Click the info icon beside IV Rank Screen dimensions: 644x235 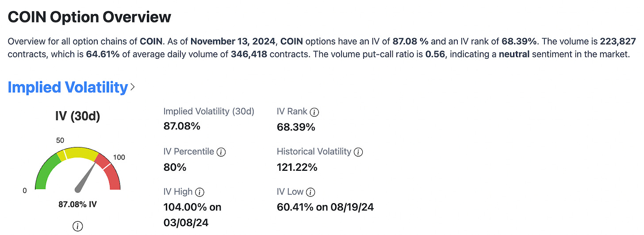coord(314,112)
